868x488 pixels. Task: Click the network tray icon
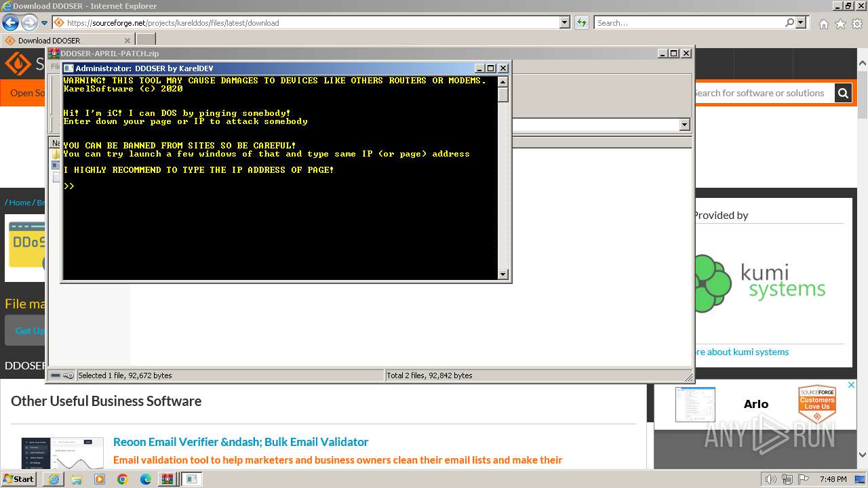(787, 479)
